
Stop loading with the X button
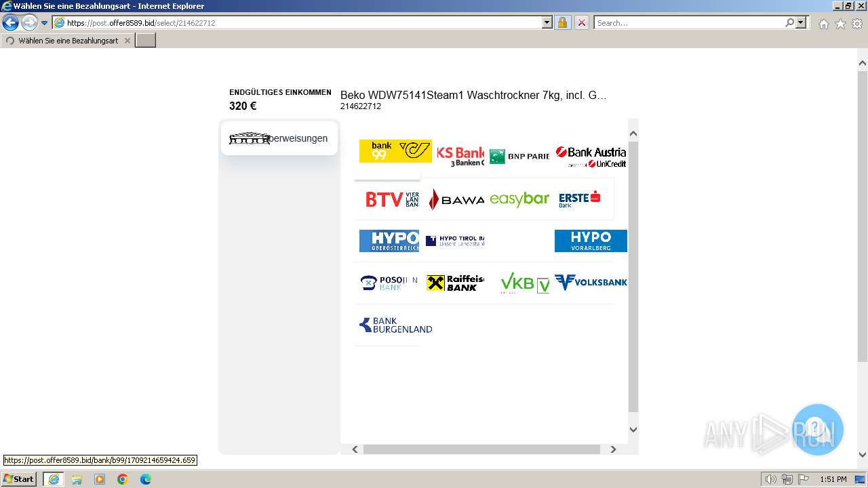point(582,22)
